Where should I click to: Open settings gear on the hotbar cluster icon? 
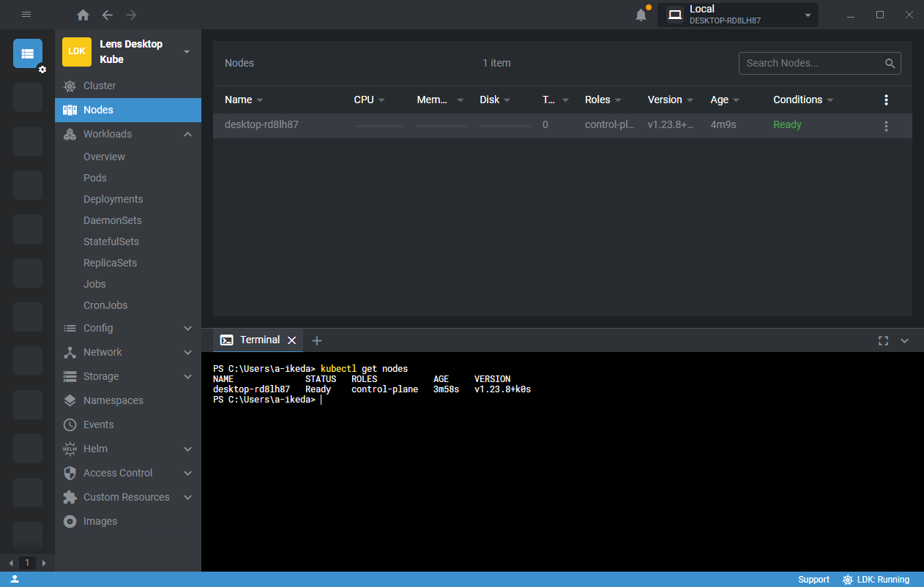click(x=42, y=69)
